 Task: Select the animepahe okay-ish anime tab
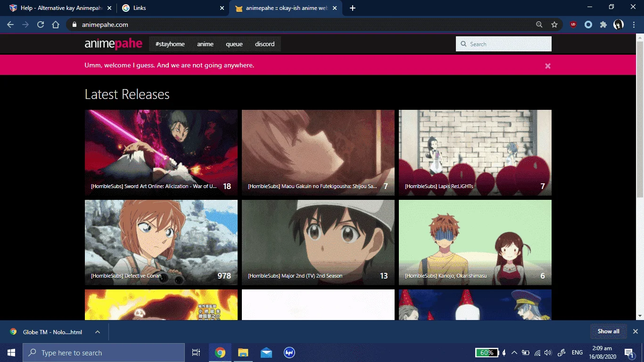click(x=285, y=8)
